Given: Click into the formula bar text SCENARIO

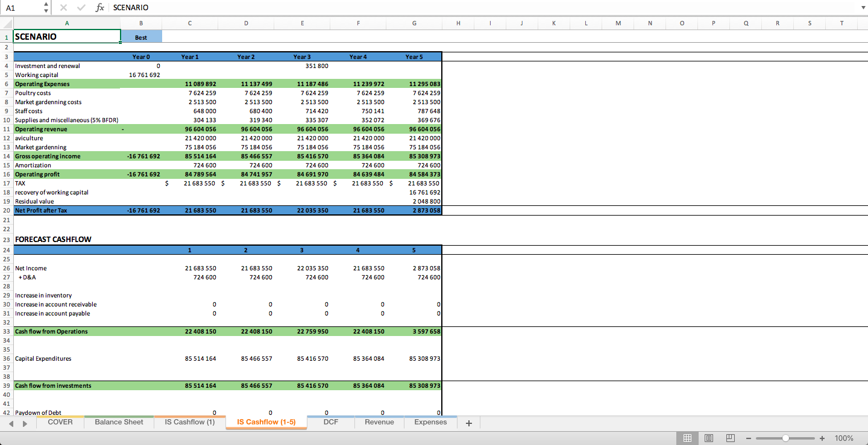Looking at the screenshot, I should coord(131,7).
